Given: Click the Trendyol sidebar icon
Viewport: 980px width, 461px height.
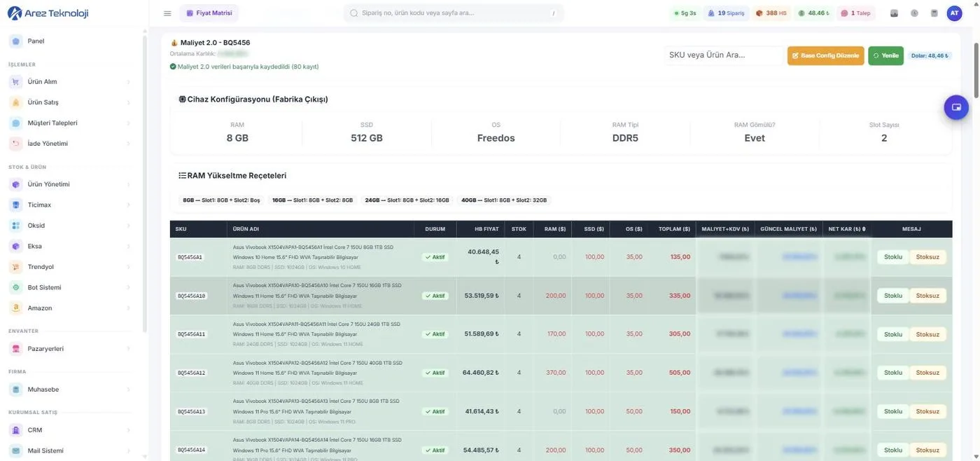Looking at the screenshot, I should click(15, 267).
